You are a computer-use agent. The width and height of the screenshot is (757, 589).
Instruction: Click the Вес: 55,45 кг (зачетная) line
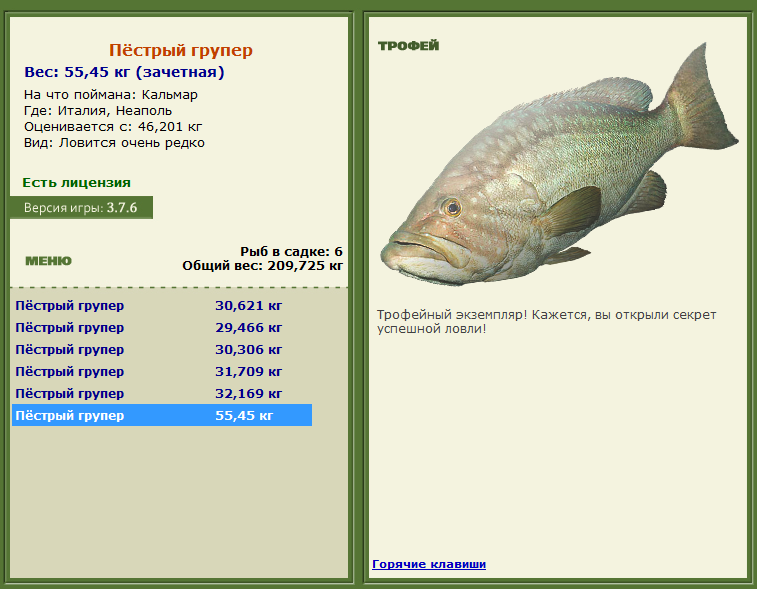click(x=125, y=72)
